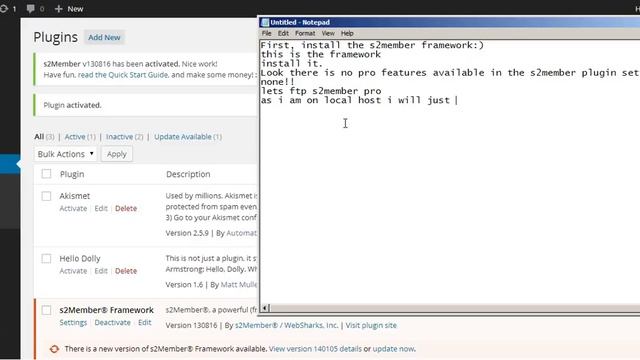This screenshot has width=640, height=360.
Task: Click the Untitled - Notepad title bar
Action: point(449,22)
